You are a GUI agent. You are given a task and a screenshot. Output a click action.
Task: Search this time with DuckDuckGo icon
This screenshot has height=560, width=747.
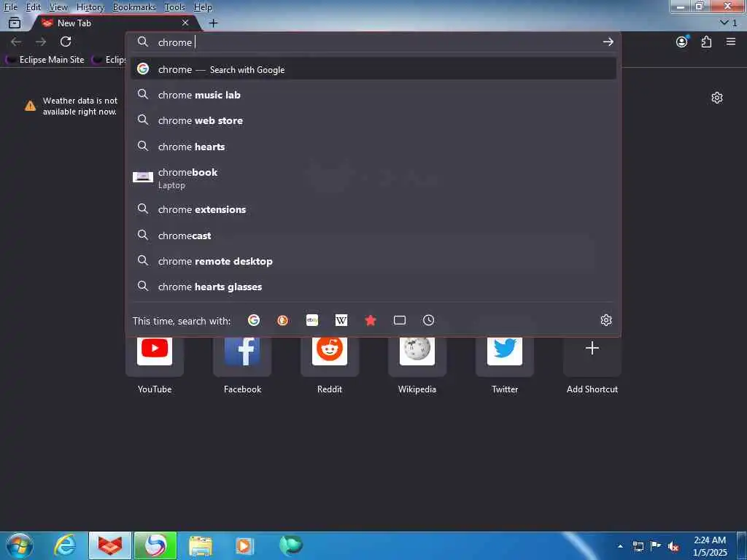(282, 321)
